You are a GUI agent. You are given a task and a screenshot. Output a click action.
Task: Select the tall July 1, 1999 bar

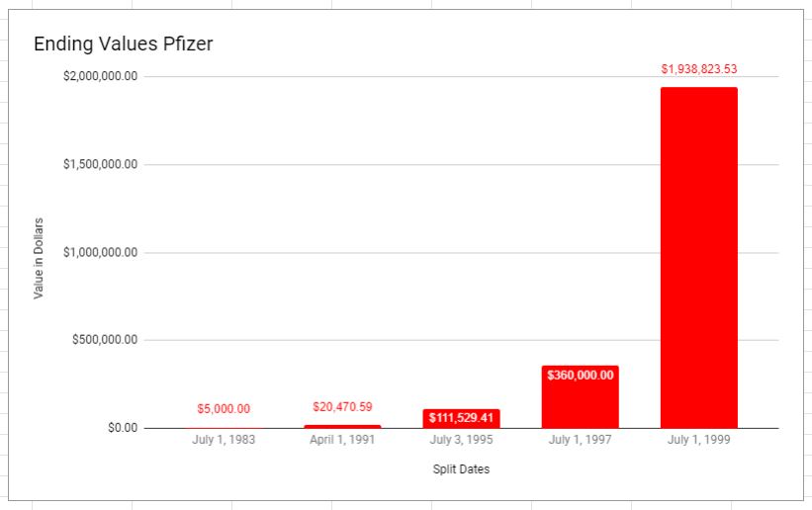(698, 257)
